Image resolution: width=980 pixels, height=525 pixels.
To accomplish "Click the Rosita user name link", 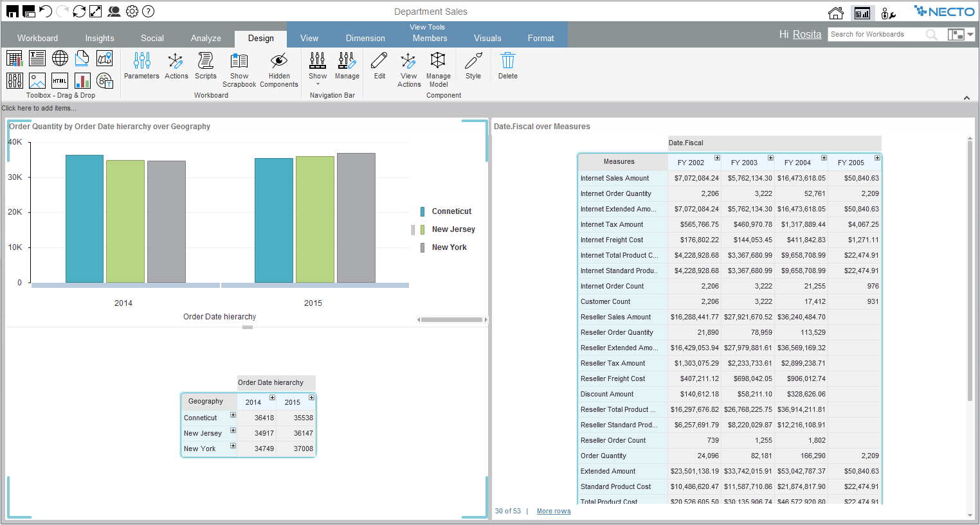I will [x=806, y=35].
